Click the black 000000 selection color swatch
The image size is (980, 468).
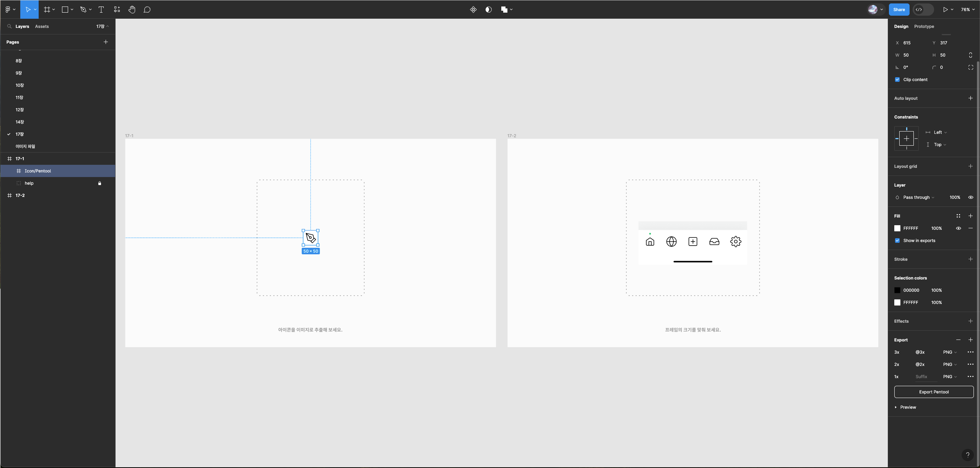click(897, 290)
